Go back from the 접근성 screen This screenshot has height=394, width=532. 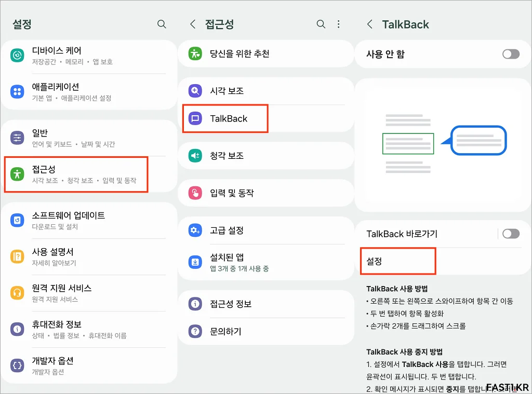point(193,24)
